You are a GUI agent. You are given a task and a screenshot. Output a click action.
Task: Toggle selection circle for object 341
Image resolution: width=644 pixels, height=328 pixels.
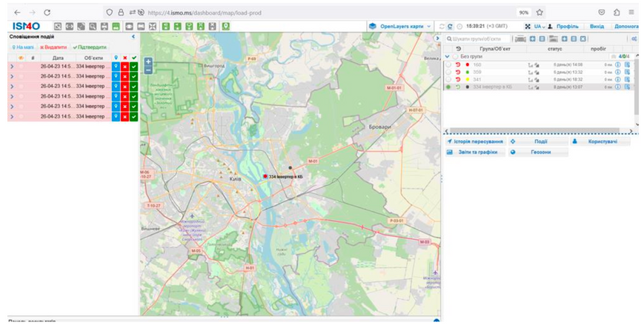[448, 80]
